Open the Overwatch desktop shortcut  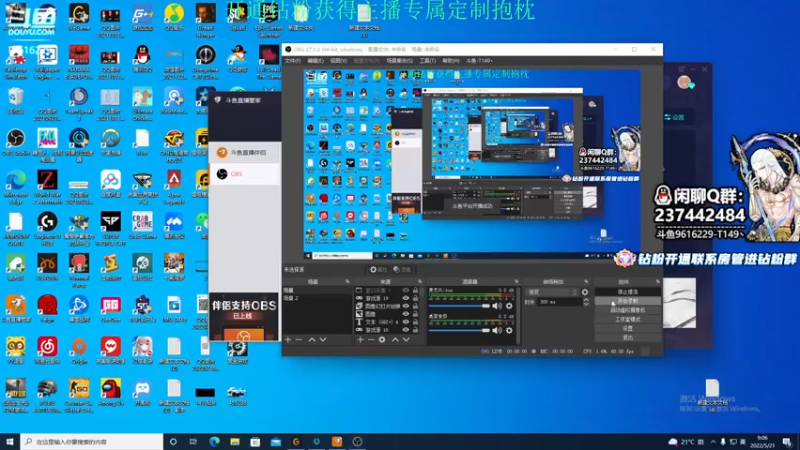(x=111, y=142)
